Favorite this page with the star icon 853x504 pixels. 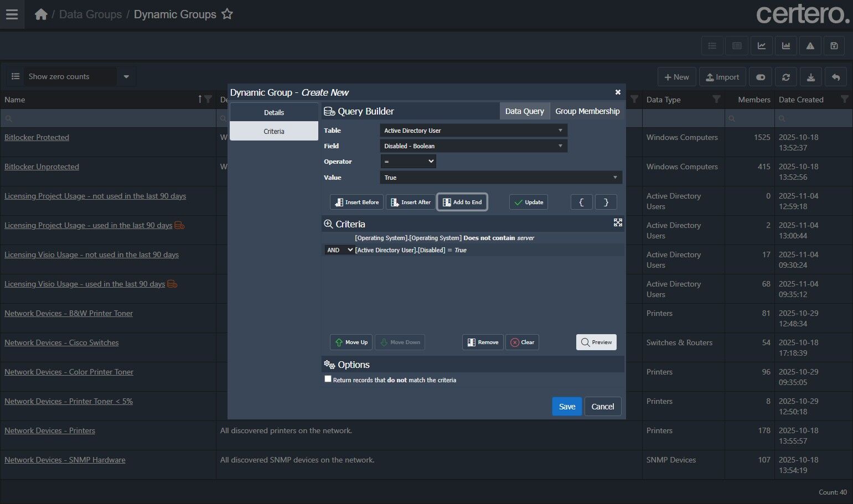pos(227,14)
